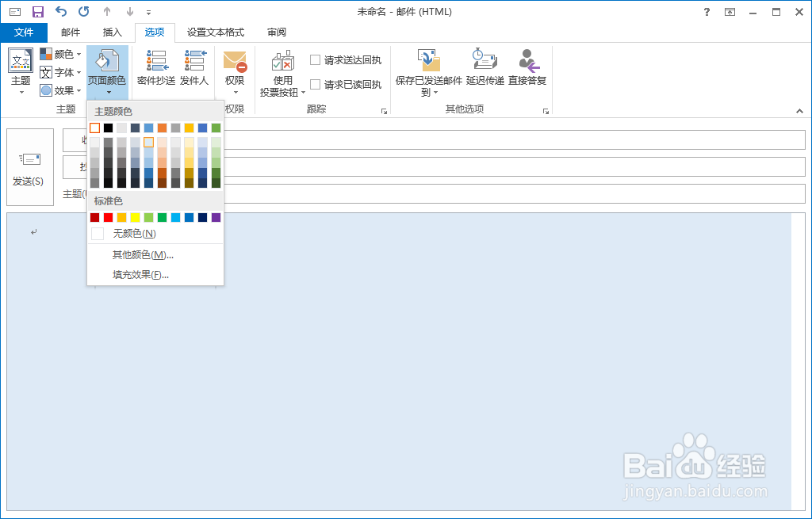Enable 请求送达回执 checkbox
Viewport: 812px width, 519px height.
(x=315, y=59)
